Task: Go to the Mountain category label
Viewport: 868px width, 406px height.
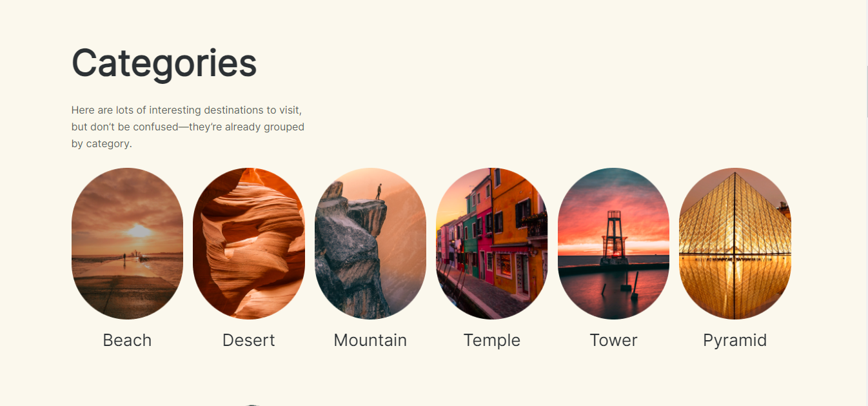Action: click(x=370, y=340)
